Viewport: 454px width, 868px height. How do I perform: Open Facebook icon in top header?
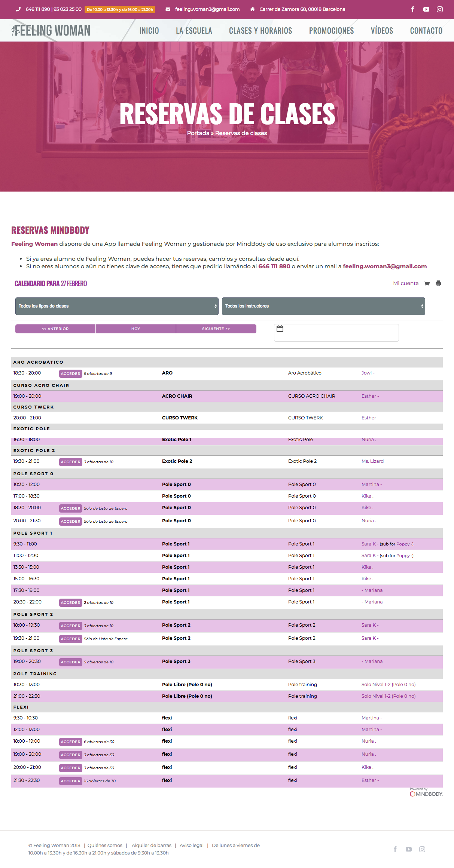coord(412,9)
